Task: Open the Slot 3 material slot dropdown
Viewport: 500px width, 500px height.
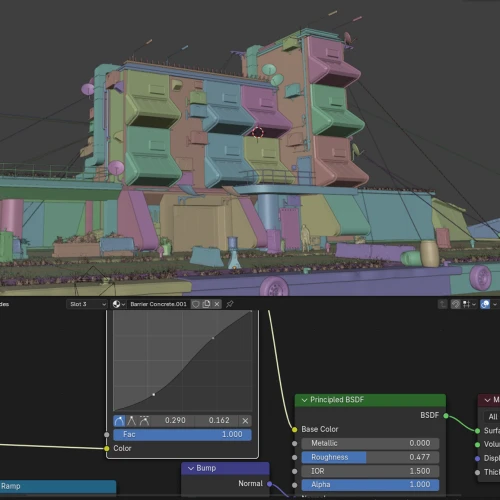Action: [87, 304]
